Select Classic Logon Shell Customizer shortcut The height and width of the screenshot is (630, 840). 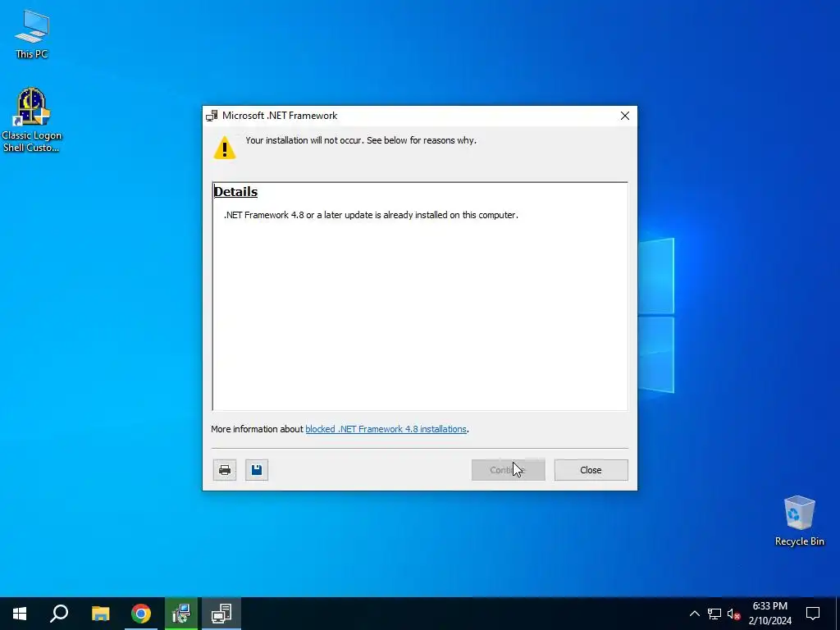click(32, 121)
